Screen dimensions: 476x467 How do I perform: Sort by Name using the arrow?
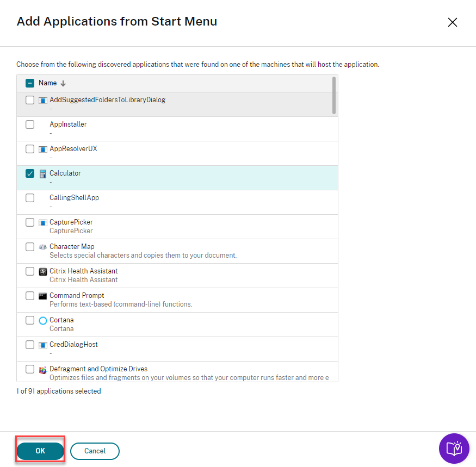[63, 83]
